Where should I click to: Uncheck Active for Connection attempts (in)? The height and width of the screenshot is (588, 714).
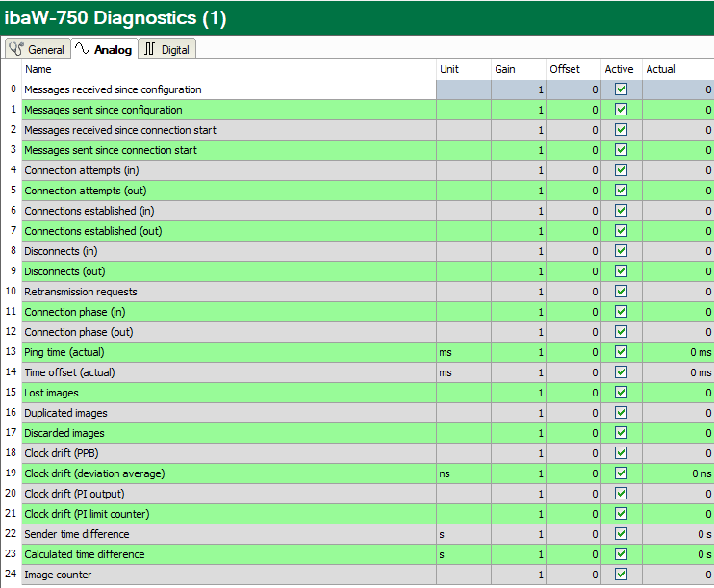click(621, 170)
